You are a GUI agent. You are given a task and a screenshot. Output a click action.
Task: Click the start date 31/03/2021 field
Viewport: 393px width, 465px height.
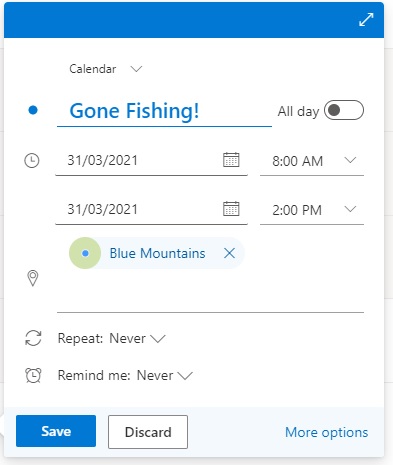point(151,160)
